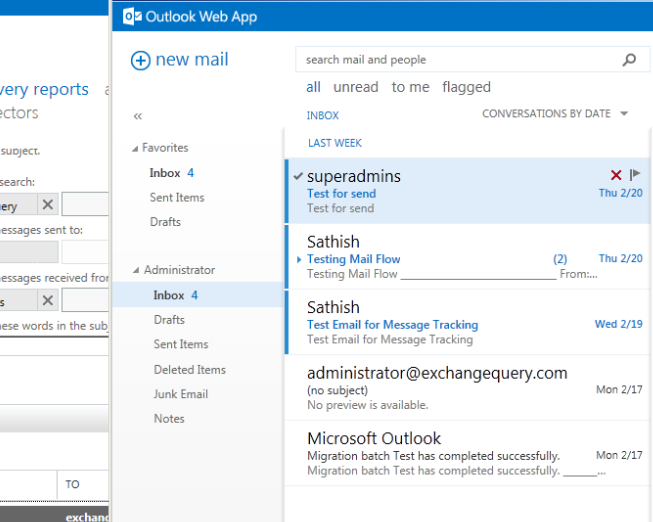Open Test Email for Message Tracking message
653x522 pixels.
tap(467, 322)
